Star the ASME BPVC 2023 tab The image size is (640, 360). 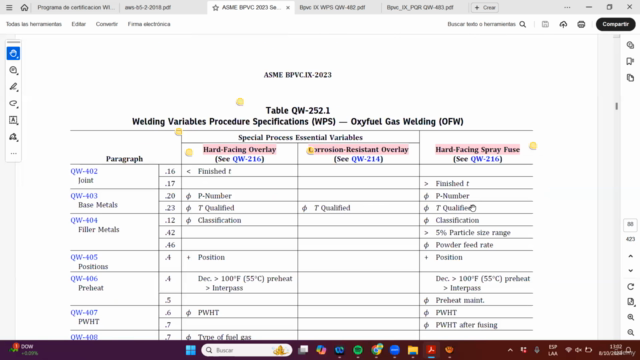pyautogui.click(x=216, y=8)
